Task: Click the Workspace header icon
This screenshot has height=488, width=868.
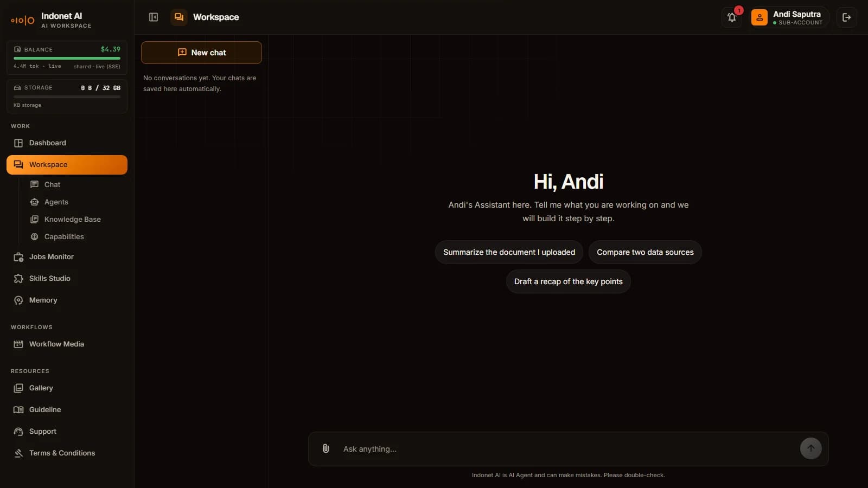Action: [179, 17]
